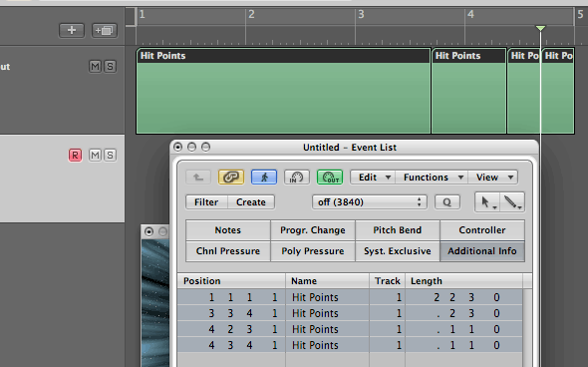Solo the first track with S
Image resolution: width=588 pixels, height=367 pixels.
110,67
